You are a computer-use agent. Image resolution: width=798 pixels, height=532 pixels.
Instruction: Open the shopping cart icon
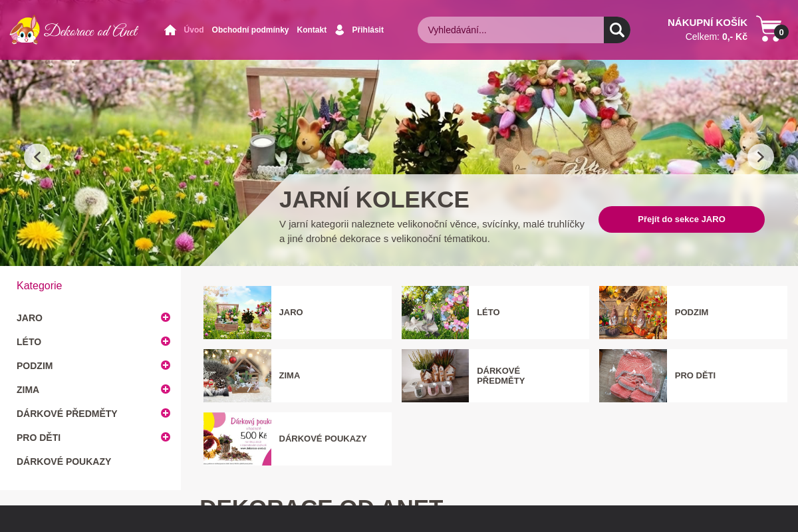[770, 29]
